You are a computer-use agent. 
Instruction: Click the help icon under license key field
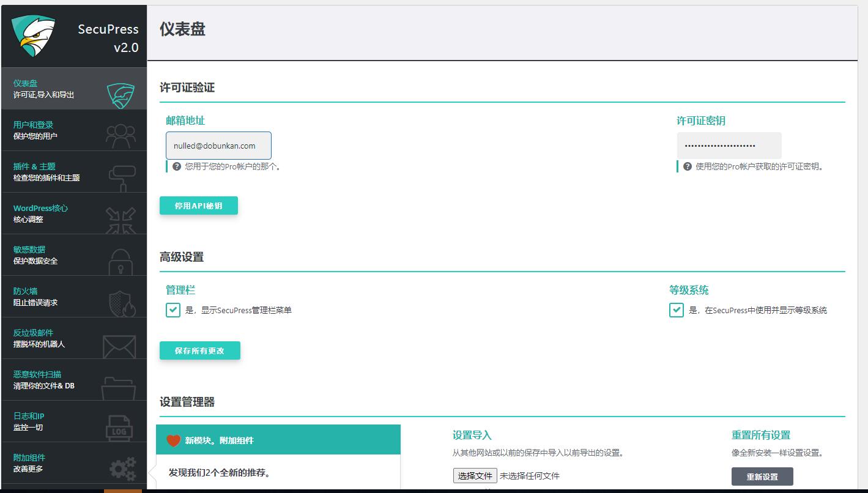688,166
